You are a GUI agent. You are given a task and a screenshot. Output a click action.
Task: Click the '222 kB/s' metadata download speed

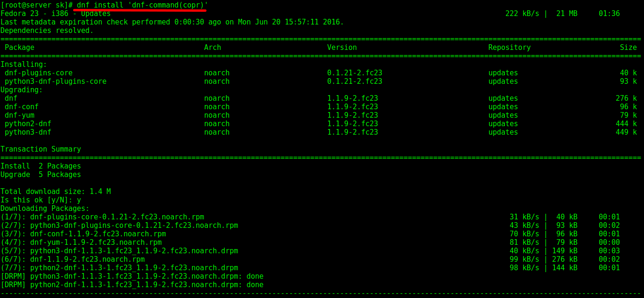522,14
